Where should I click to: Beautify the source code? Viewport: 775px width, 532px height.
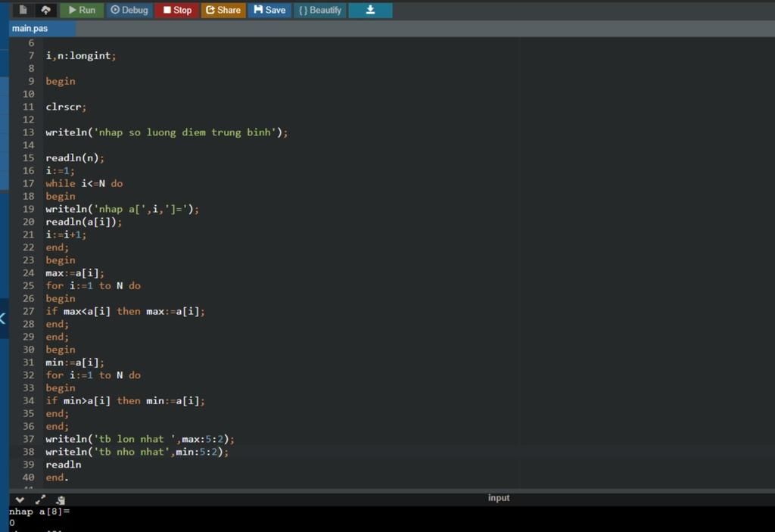pos(320,10)
